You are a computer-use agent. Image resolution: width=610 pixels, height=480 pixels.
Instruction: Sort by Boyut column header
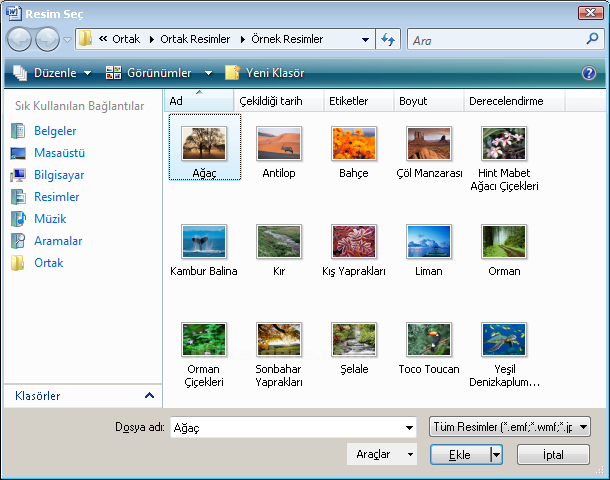point(429,101)
